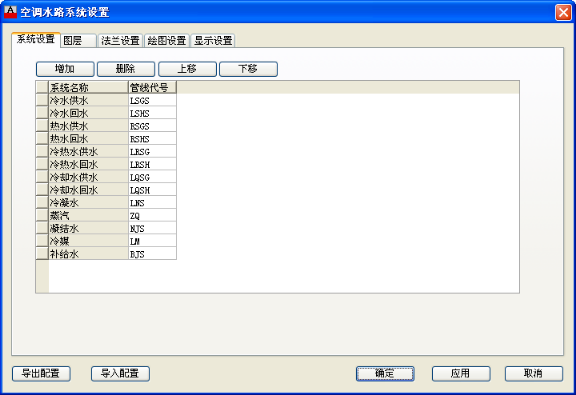Move row up with 上移
The width and height of the screenshot is (576, 395).
187,69
